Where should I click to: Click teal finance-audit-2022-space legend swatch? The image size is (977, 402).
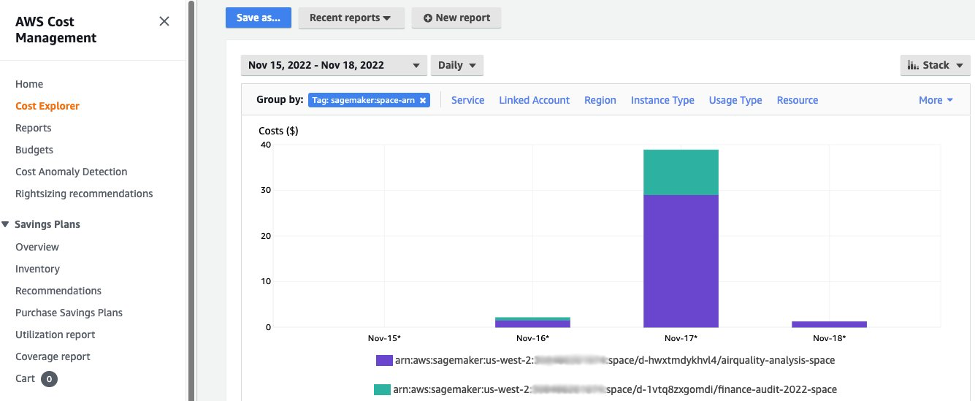pyautogui.click(x=383, y=389)
